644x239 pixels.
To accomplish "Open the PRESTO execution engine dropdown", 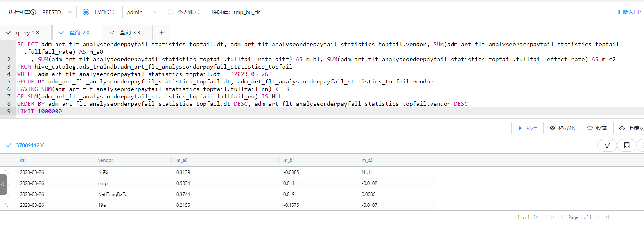I will [57, 12].
